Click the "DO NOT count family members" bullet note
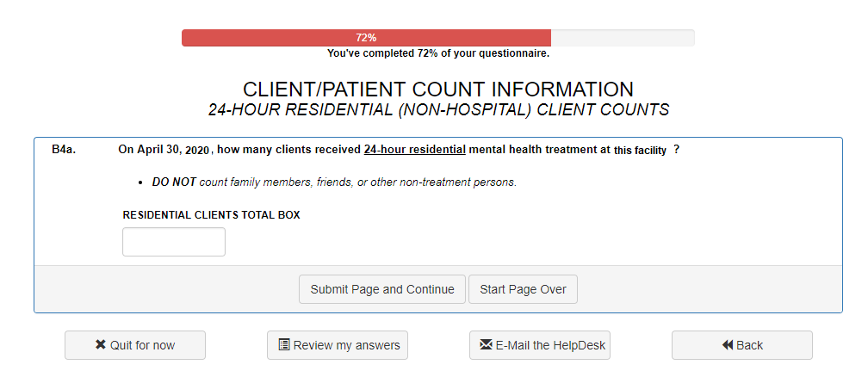 point(334,182)
